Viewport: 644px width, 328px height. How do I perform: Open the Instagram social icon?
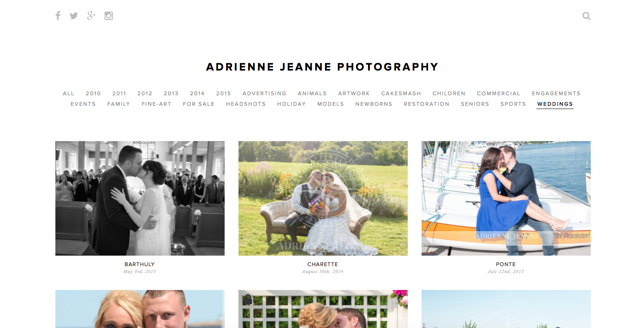pos(108,16)
